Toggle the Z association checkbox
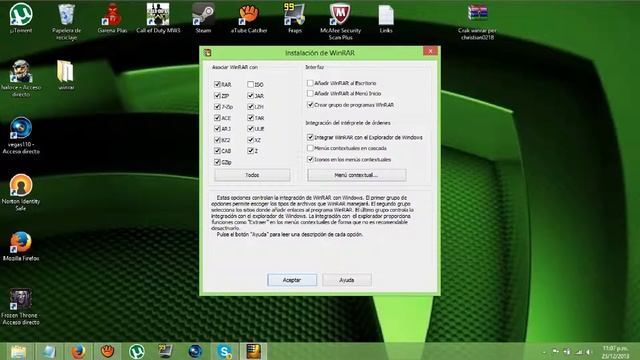The height and width of the screenshot is (360, 640). pyautogui.click(x=250, y=151)
